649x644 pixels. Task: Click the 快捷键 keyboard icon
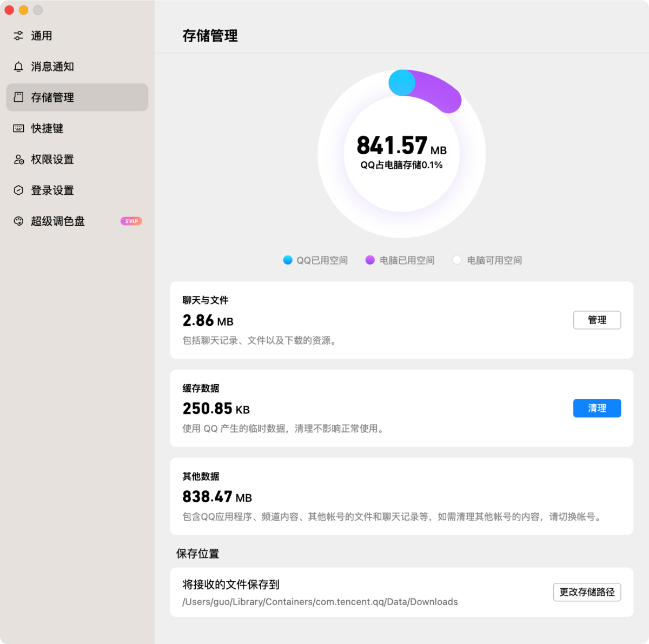[x=18, y=128]
